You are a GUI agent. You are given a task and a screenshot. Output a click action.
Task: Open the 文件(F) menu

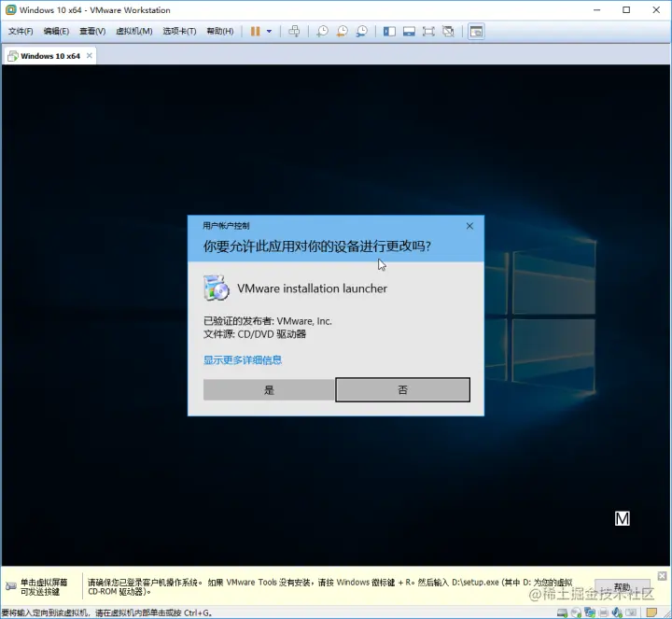pos(21,32)
